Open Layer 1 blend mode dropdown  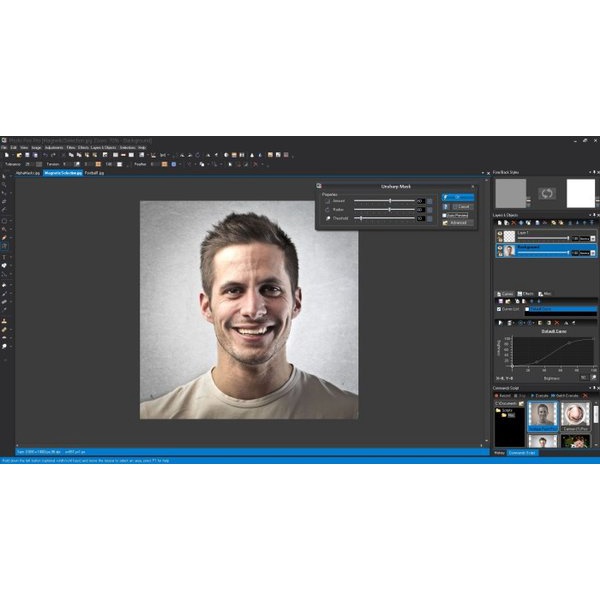[593, 238]
